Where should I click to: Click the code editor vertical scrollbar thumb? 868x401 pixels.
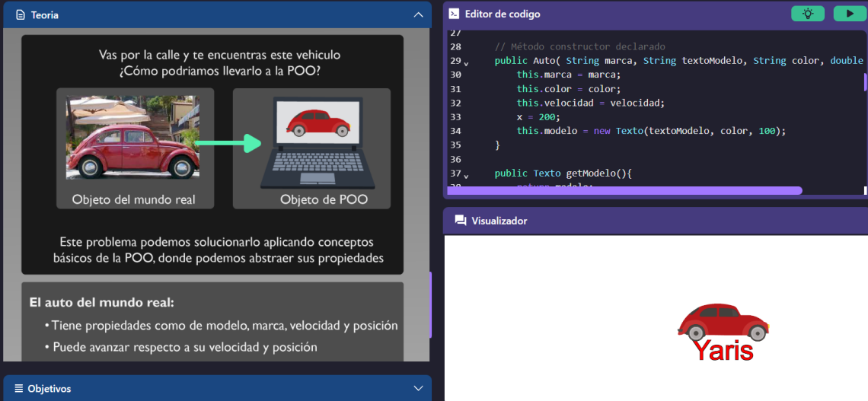tap(865, 81)
